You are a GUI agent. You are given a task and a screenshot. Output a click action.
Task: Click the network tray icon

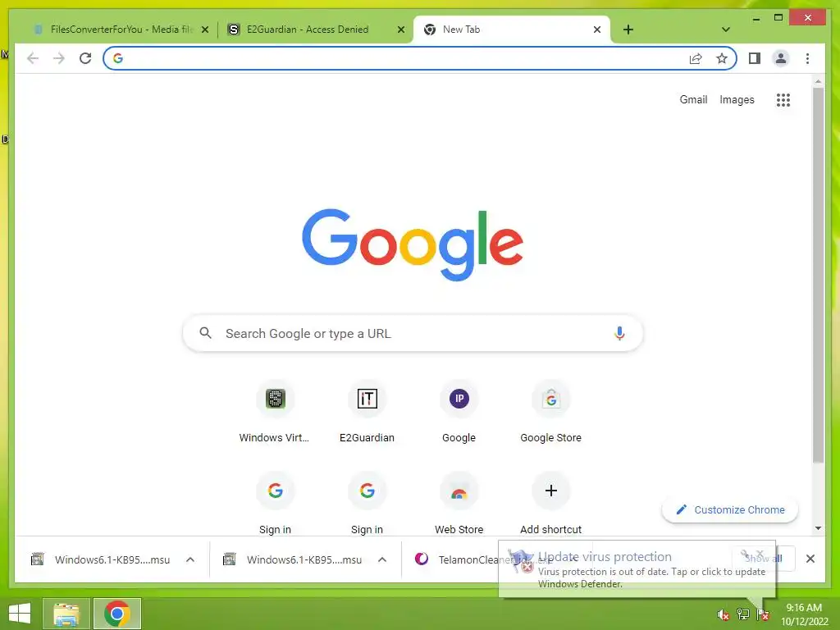(743, 614)
